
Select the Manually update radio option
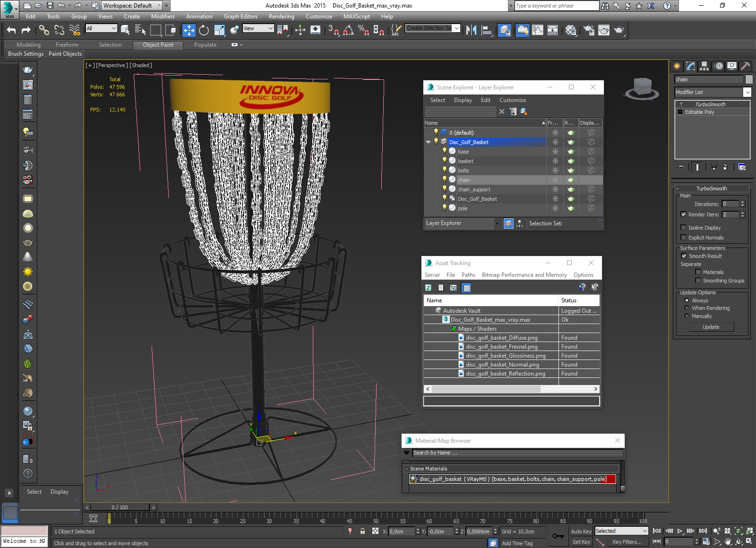(x=687, y=316)
